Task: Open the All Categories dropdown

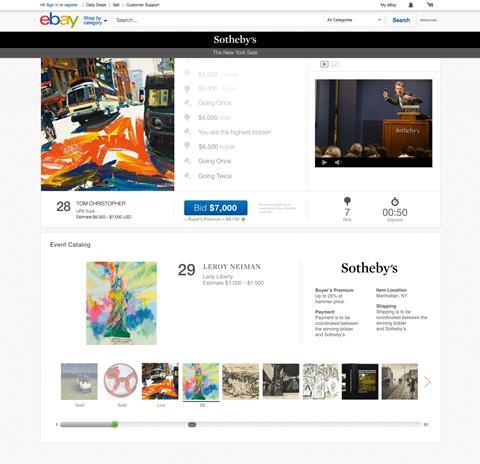Action: click(353, 20)
